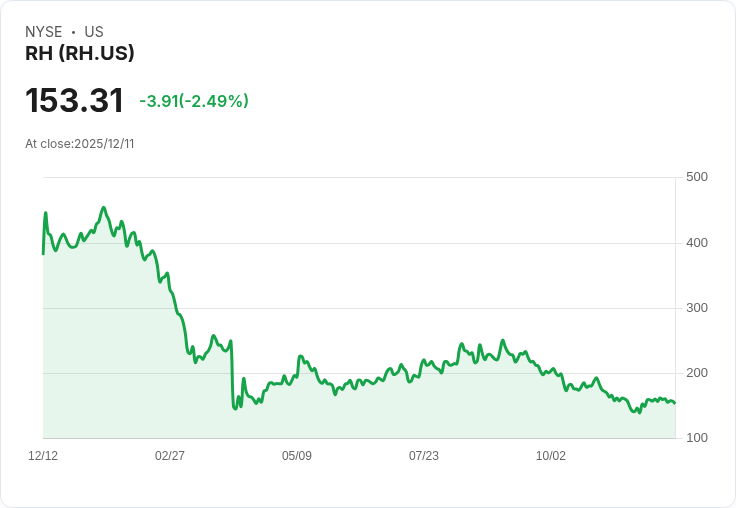Click the 500 price axis label

click(x=697, y=178)
